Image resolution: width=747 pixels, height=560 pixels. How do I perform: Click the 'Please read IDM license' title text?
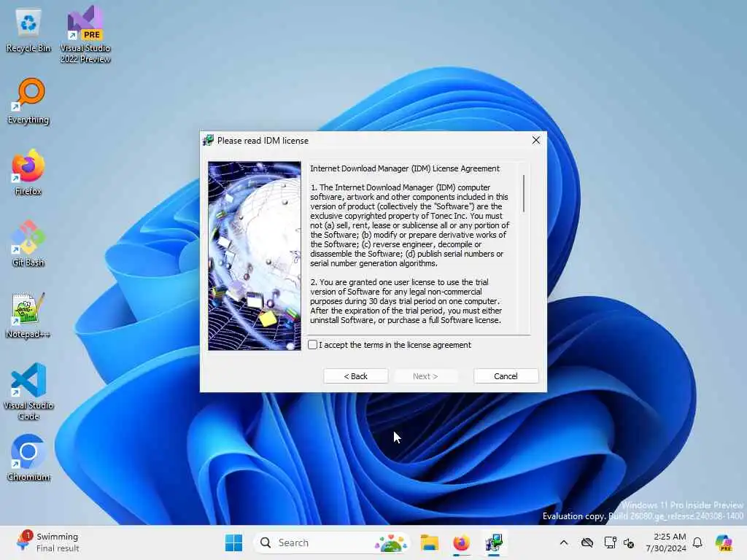[x=263, y=141]
